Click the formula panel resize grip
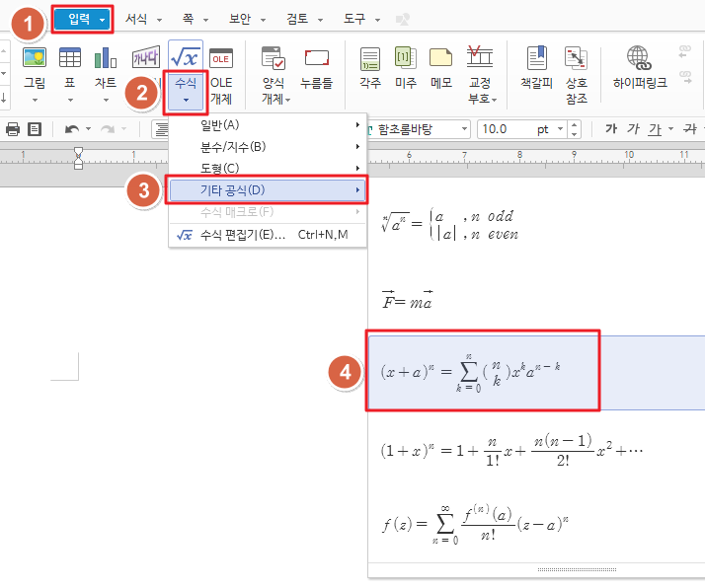 (577, 569)
